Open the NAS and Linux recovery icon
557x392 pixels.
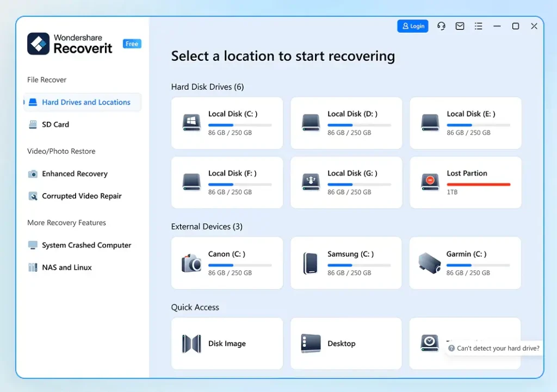32,267
